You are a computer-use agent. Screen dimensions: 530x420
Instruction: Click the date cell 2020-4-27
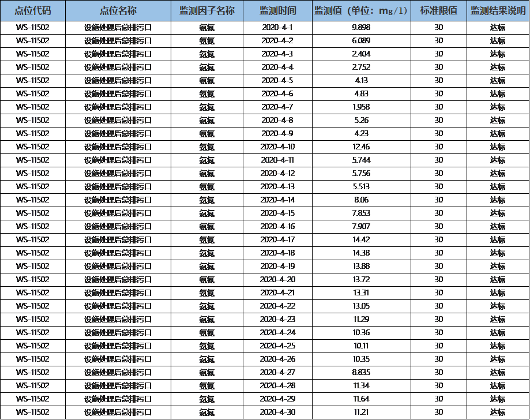(277, 372)
